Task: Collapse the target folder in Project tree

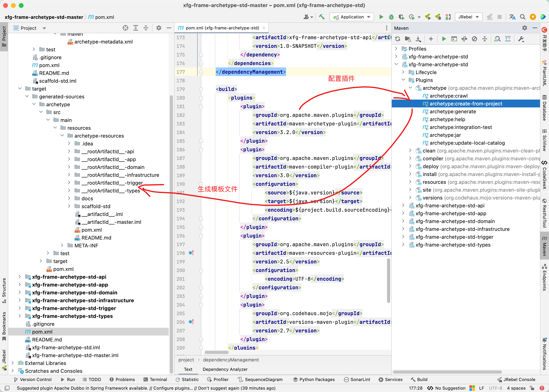Action: click(20, 88)
